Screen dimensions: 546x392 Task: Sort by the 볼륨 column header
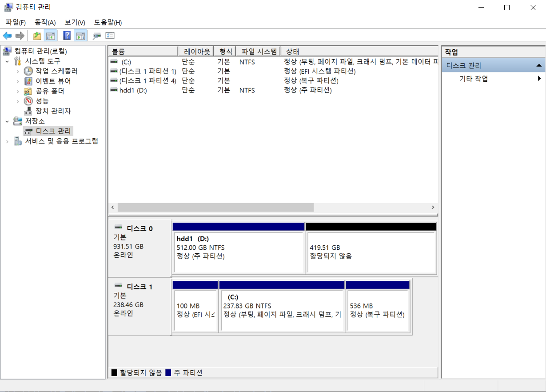[x=143, y=51]
